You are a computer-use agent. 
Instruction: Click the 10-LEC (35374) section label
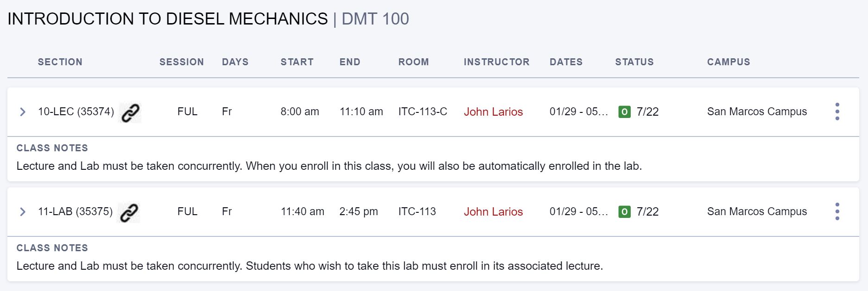pos(76,111)
